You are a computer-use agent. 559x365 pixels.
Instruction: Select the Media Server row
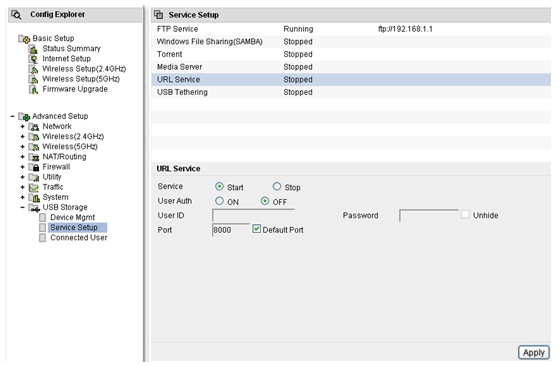[351, 67]
